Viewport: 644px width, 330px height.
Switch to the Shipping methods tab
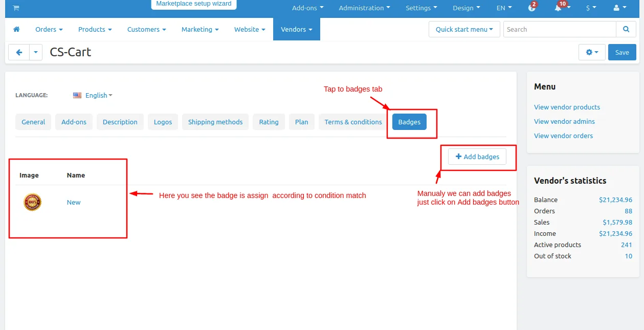tap(215, 122)
